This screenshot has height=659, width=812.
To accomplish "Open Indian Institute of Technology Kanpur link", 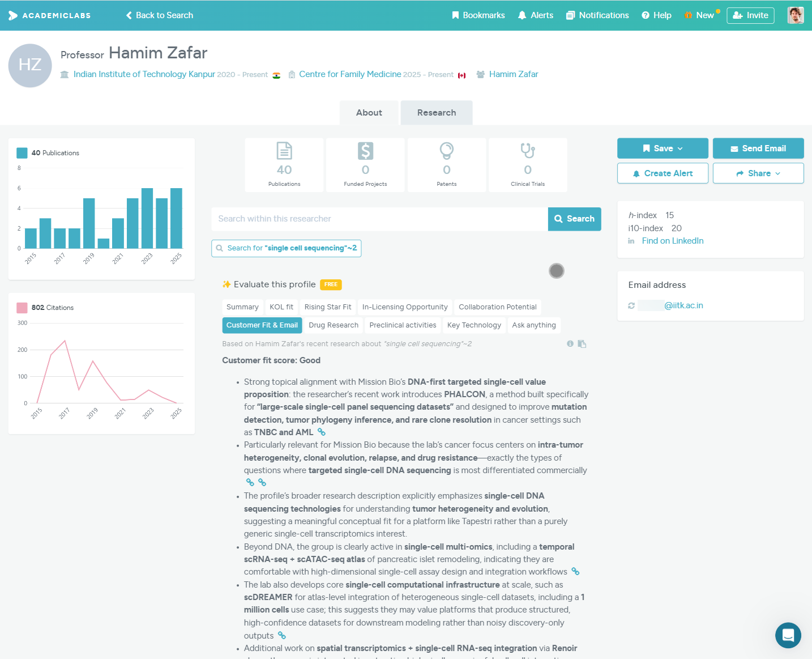I will (144, 74).
